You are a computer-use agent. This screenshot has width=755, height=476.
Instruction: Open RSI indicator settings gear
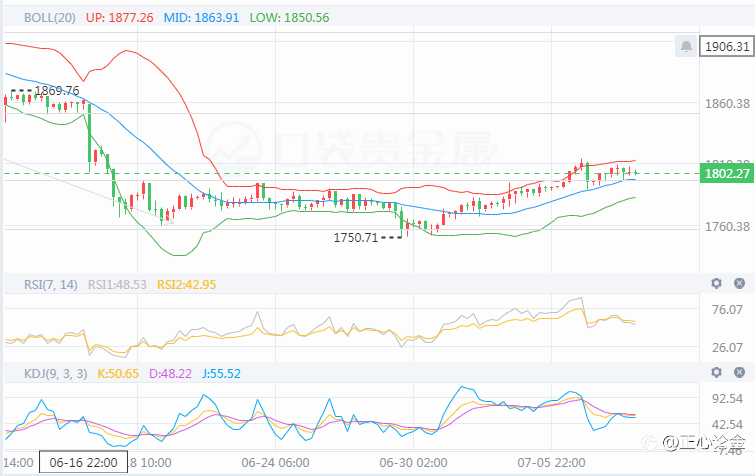point(716,283)
